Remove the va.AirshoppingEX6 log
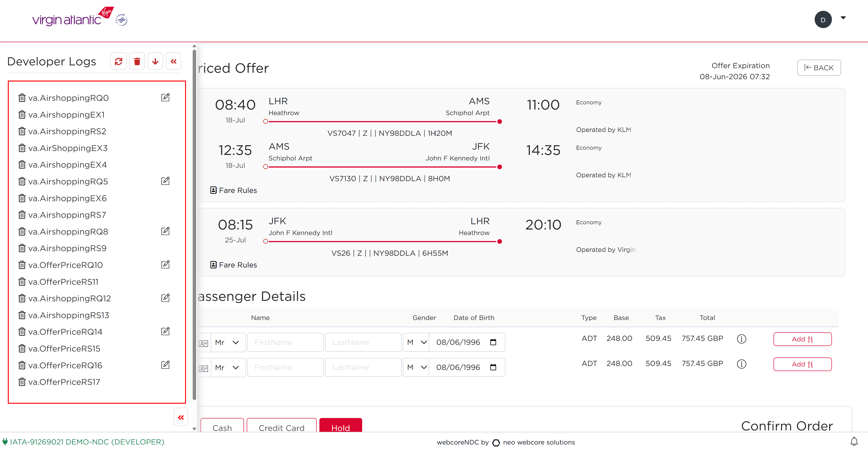 click(22, 198)
